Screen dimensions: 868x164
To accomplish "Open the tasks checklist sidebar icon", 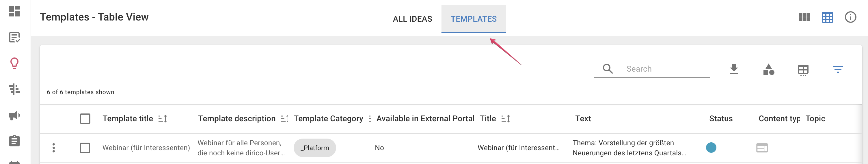I will pyautogui.click(x=14, y=37).
